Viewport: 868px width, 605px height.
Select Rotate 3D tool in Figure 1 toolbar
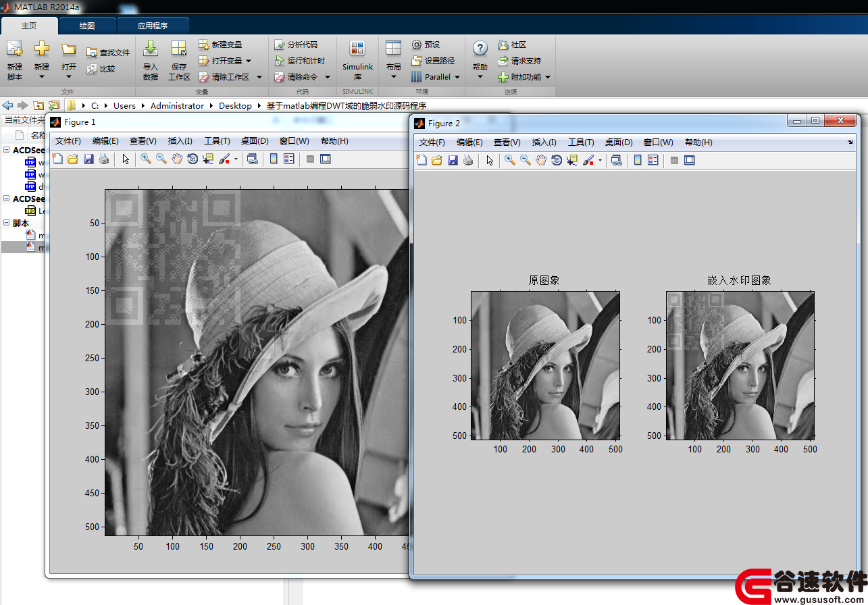click(x=193, y=159)
